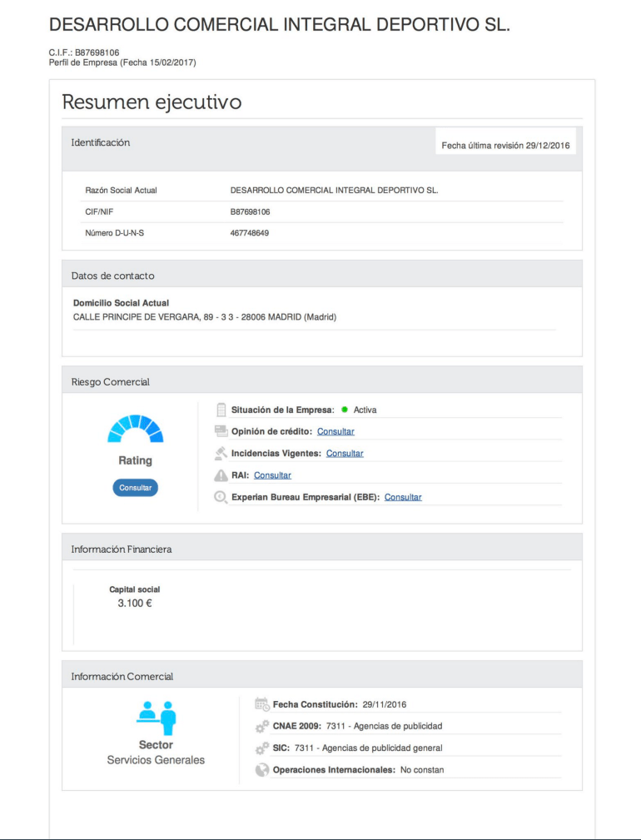
Task: Click the warning triangle icon beside RAI
Action: pyautogui.click(x=221, y=475)
